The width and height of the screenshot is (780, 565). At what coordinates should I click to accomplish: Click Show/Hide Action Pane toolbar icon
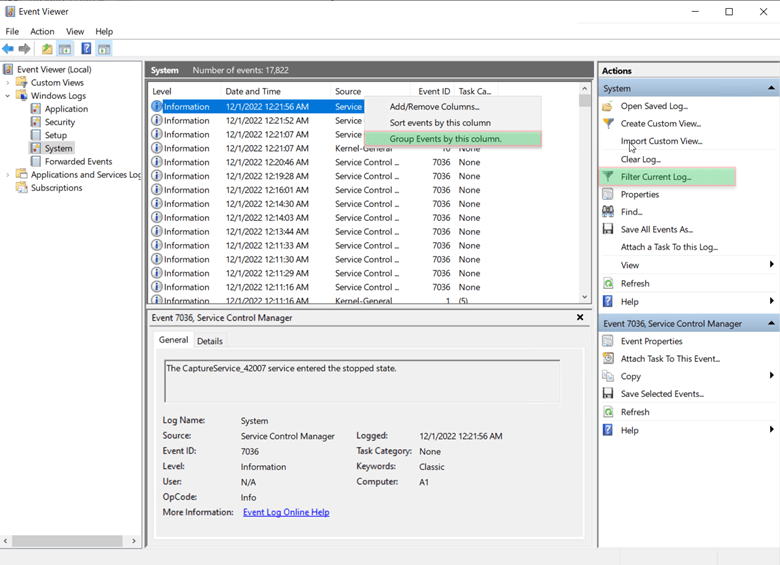tap(104, 49)
